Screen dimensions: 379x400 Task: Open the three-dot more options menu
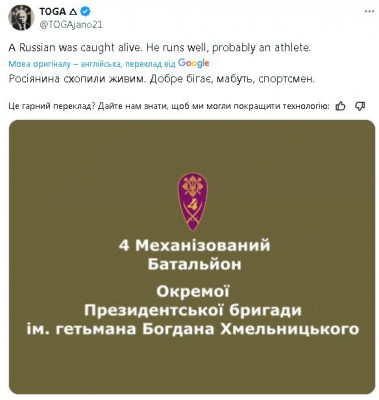click(x=370, y=12)
